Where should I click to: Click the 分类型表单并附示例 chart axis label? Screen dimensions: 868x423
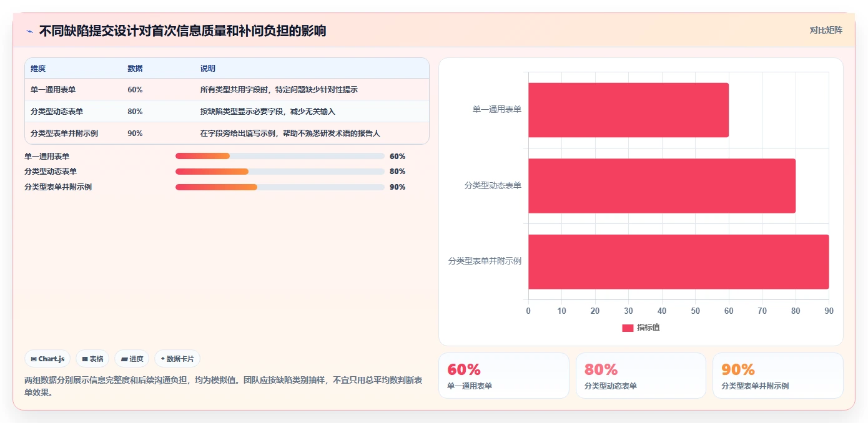point(485,261)
